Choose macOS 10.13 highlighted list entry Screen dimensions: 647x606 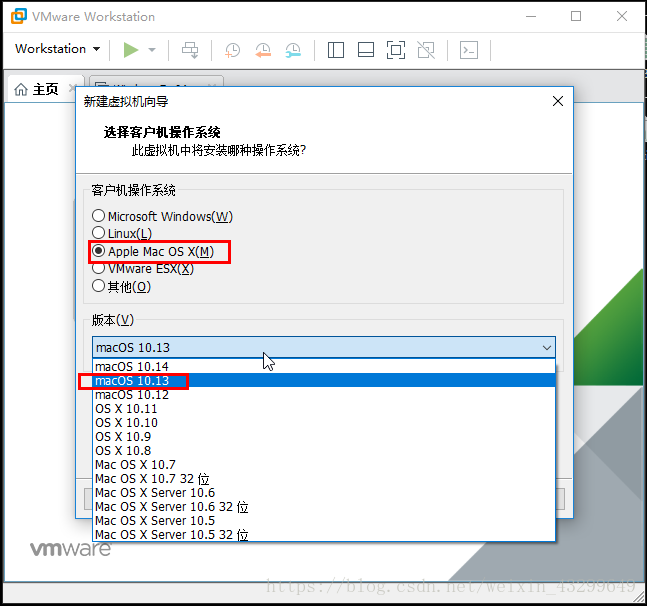click(324, 380)
